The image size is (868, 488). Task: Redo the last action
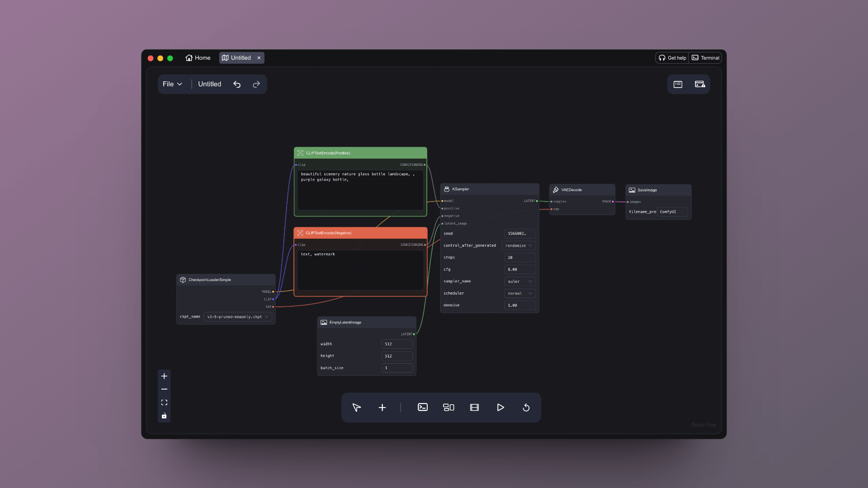[x=256, y=84]
